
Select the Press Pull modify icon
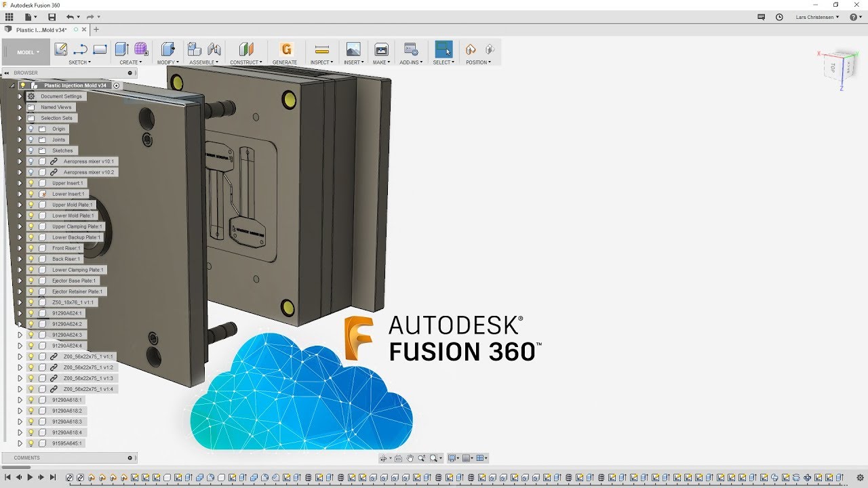pos(167,49)
